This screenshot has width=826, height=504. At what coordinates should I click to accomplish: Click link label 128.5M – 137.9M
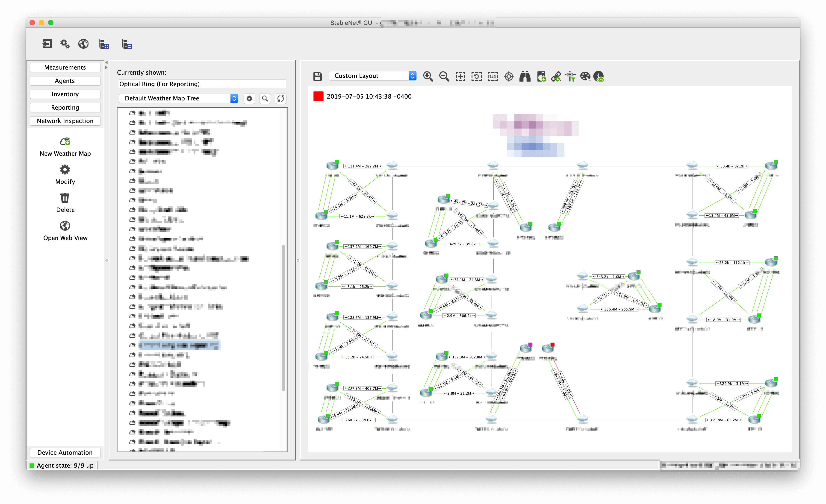click(x=363, y=317)
